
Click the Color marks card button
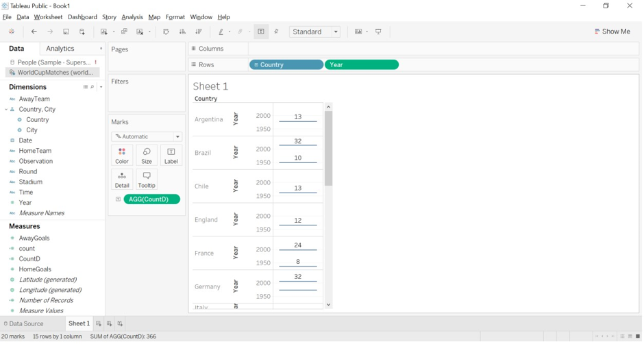pos(122,156)
